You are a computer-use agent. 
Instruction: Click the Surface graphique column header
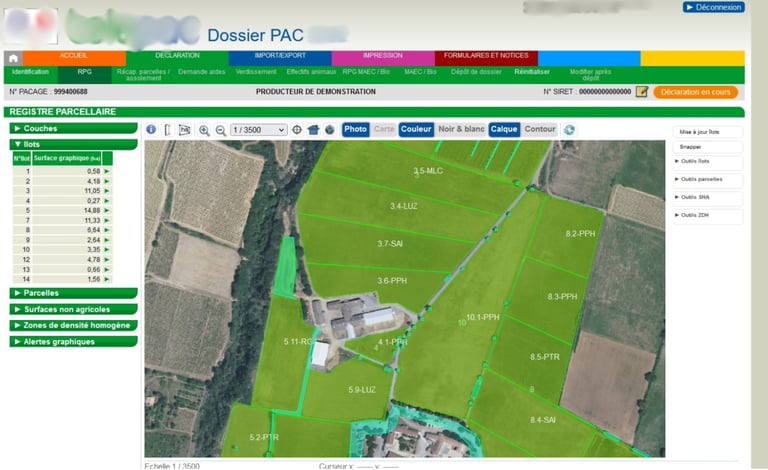tap(67, 158)
